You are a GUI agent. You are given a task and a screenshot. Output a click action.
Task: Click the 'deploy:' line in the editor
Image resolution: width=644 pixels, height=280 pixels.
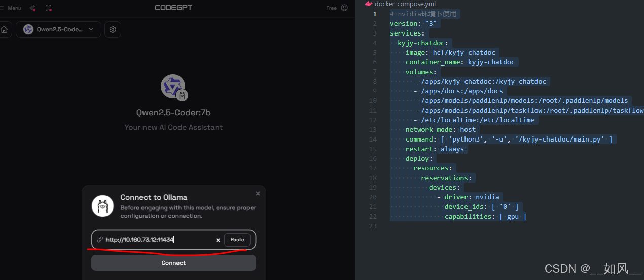pyautogui.click(x=419, y=158)
